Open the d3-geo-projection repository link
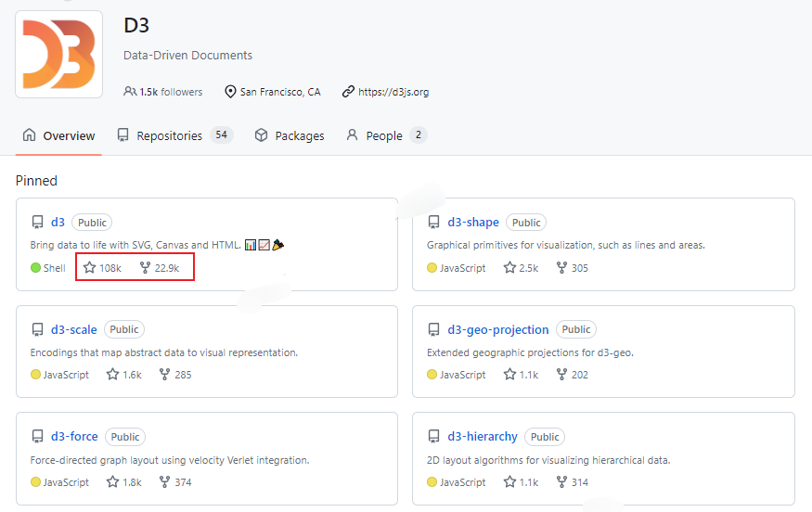Viewport: 812px width, 512px height. point(498,330)
